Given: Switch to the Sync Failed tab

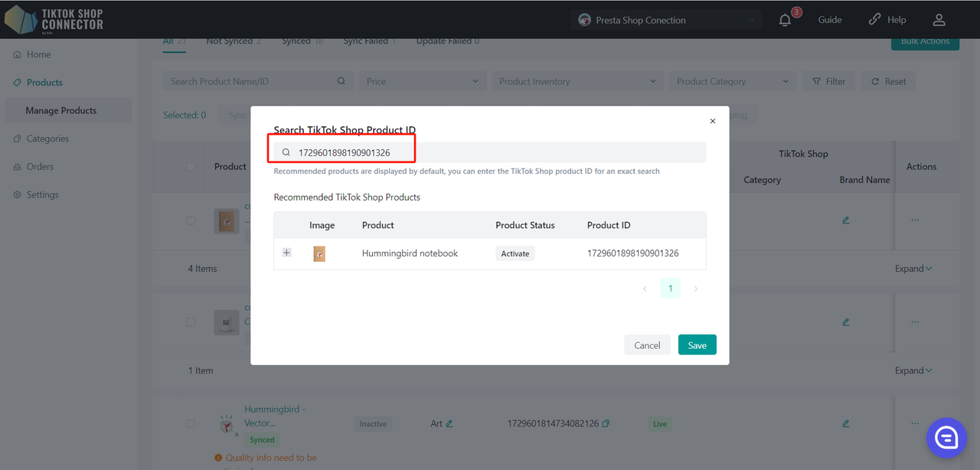Looking at the screenshot, I should pos(370,41).
